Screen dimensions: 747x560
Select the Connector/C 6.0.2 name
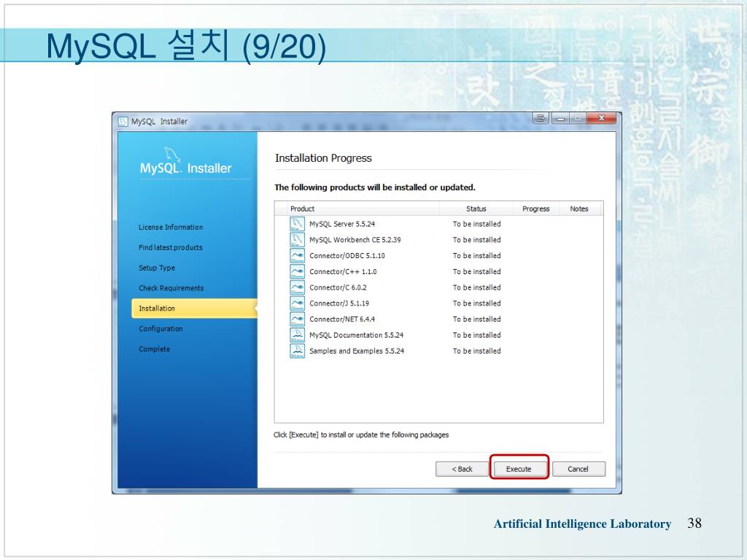click(338, 287)
